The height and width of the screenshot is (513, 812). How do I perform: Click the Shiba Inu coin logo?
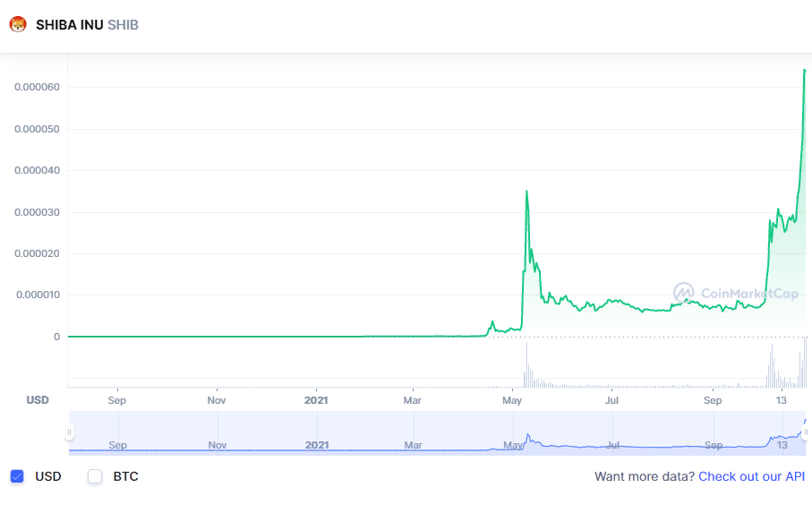(x=18, y=24)
